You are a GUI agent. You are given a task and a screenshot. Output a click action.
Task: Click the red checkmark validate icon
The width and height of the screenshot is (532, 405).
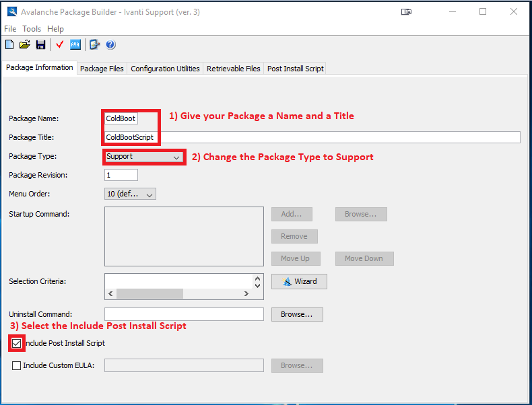coord(60,44)
